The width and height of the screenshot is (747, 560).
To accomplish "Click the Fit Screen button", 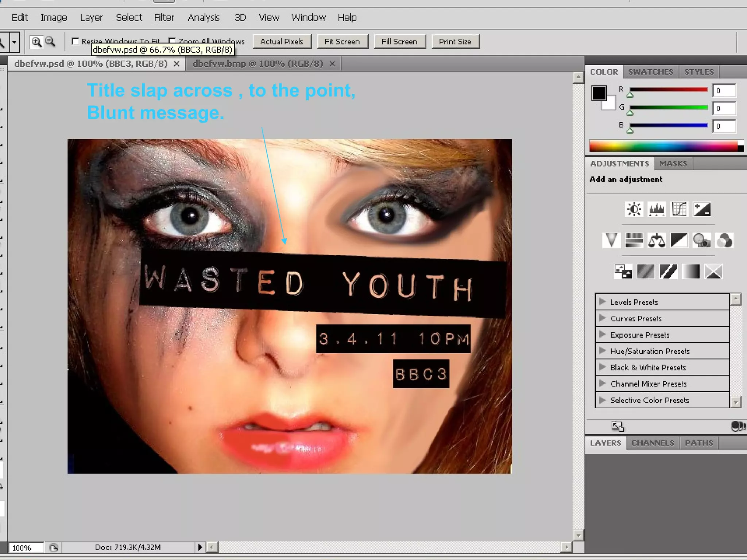I will coord(342,42).
